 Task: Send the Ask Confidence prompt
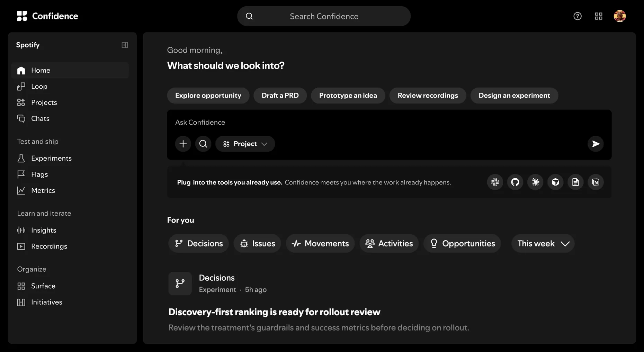(596, 144)
